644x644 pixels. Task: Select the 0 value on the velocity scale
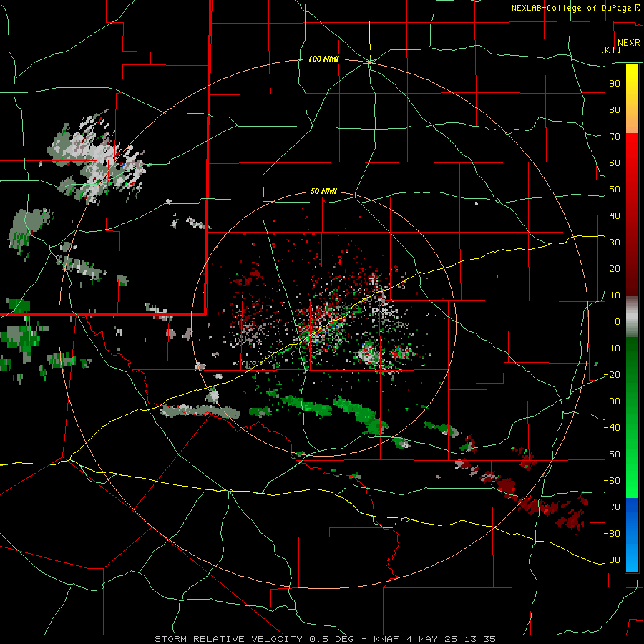618,321
